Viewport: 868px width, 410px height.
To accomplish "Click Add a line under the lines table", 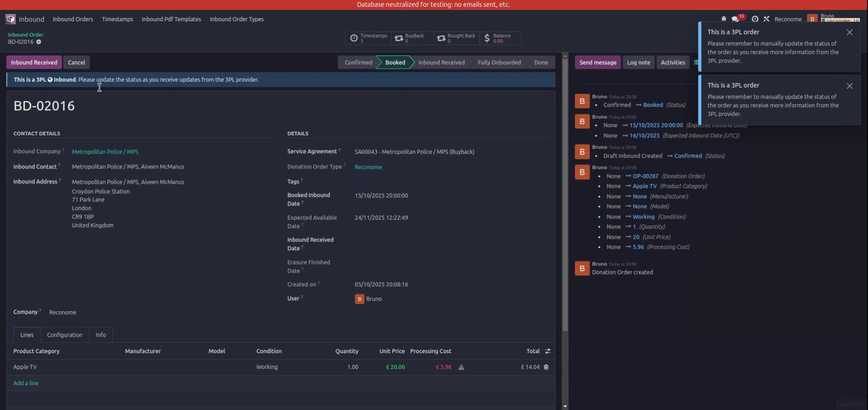I will (26, 382).
